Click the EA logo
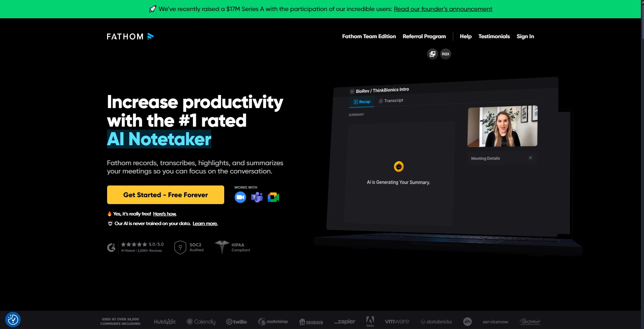 [467, 322]
